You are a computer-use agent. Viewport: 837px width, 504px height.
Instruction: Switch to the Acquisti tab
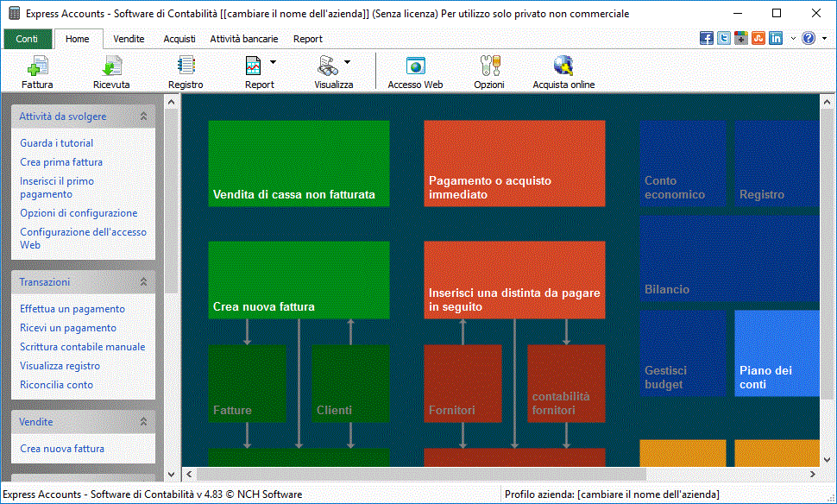coord(179,39)
